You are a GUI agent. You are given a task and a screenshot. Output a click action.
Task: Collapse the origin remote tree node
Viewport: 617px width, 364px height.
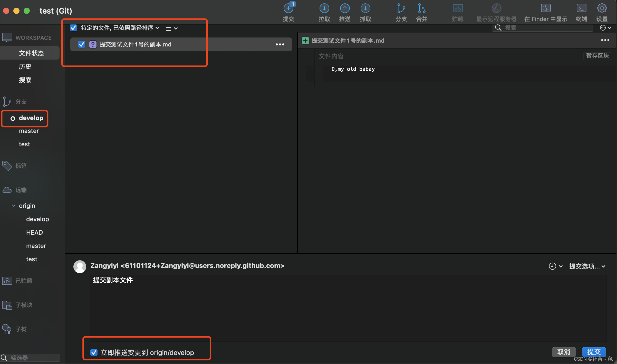14,206
